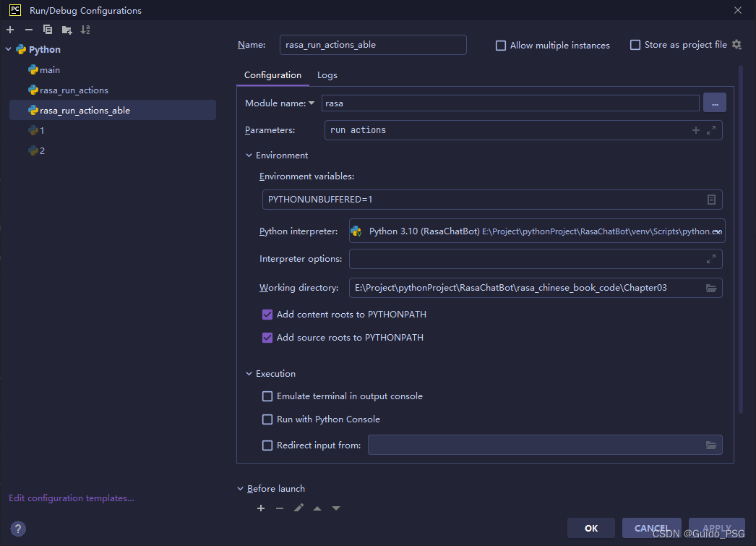Viewport: 756px width, 546px height.
Task: Switch to Logs tab
Action: (327, 75)
